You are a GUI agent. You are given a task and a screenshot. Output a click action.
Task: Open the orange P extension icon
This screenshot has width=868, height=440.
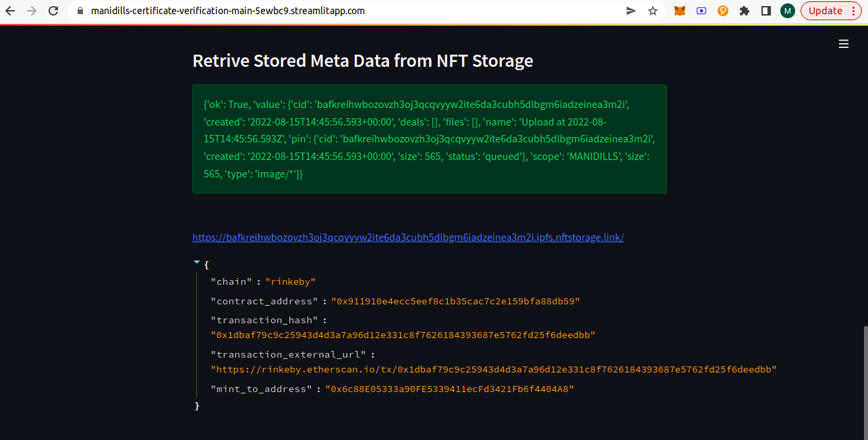pos(723,11)
